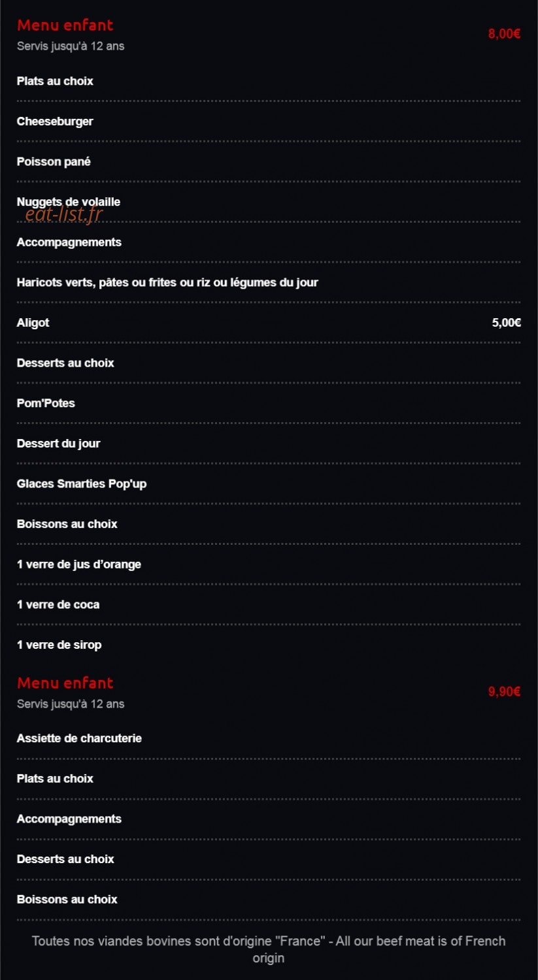Viewport: 538px width, 980px height.
Task: Click the French beef origin footer text
Action: (269, 949)
